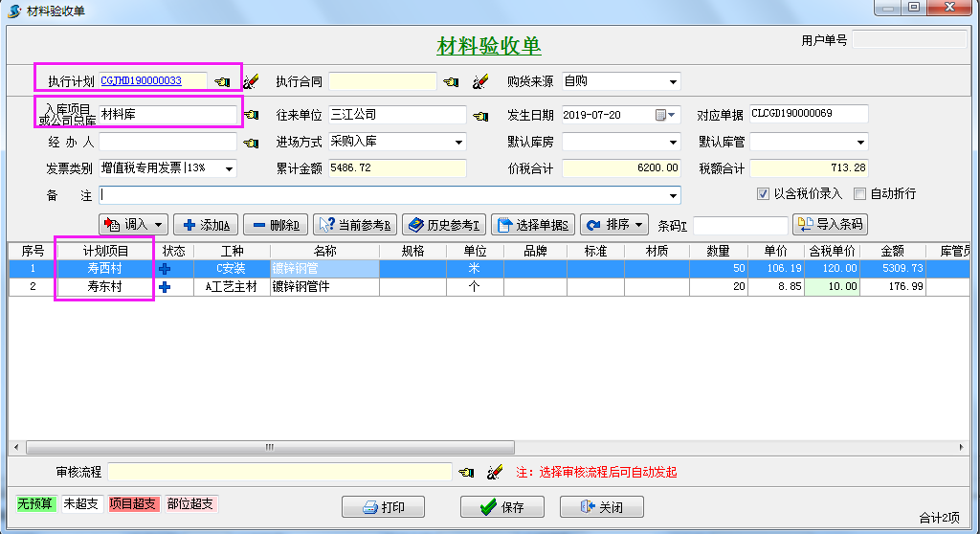The width and height of the screenshot is (980, 534).
Task: Uncheck the 以含税价录入 checkbox
Action: click(x=763, y=193)
